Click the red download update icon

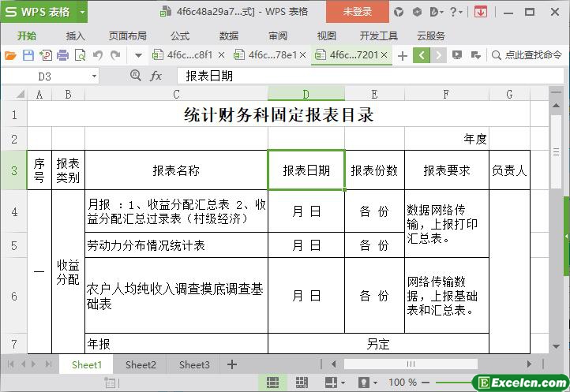(481, 12)
